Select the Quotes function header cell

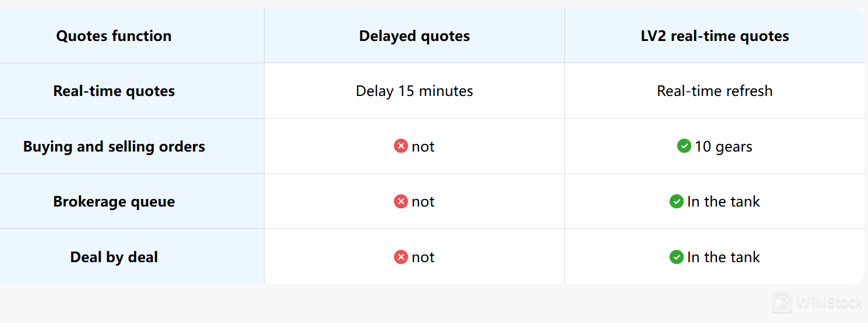(114, 36)
